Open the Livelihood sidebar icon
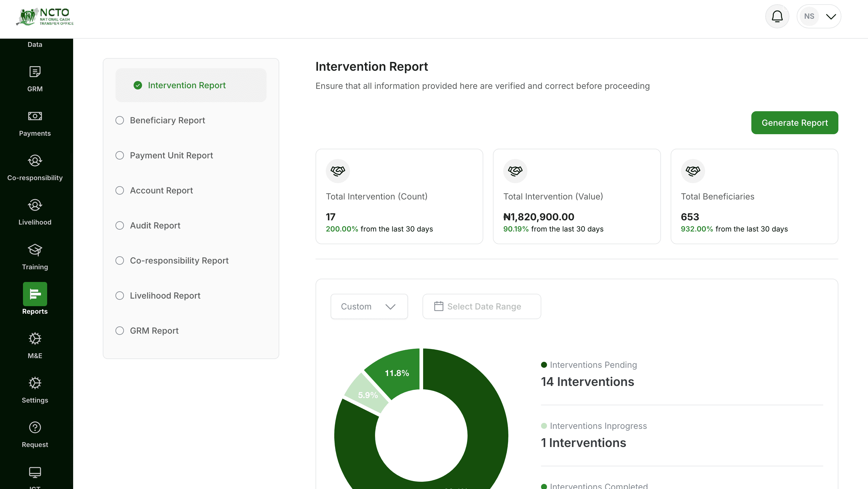Viewport: 868px width, 489px height. point(35,205)
